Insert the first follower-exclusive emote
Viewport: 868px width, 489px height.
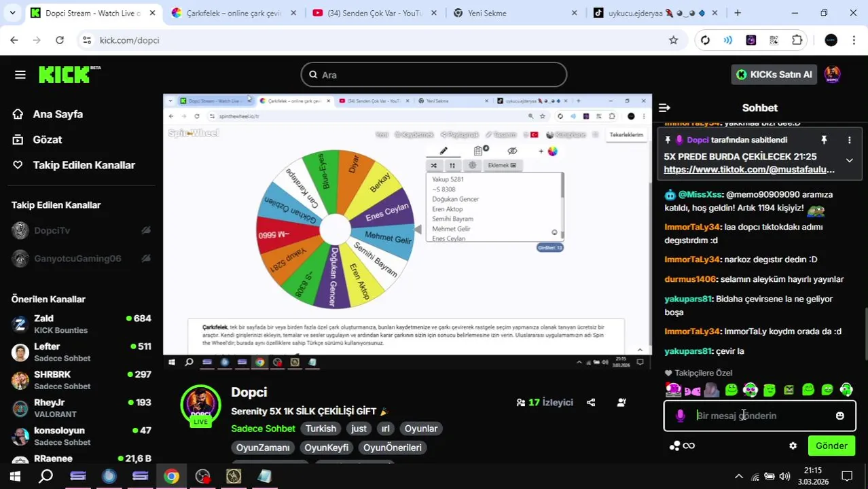673,390
